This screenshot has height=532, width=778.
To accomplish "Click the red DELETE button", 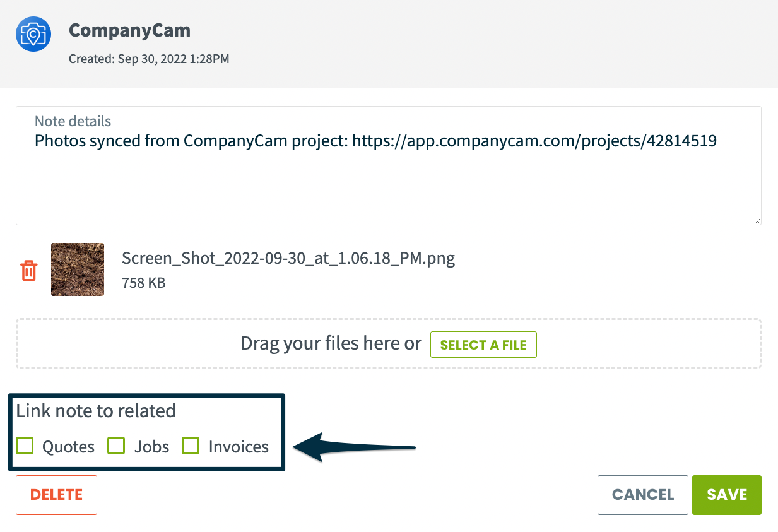I will tap(56, 495).
